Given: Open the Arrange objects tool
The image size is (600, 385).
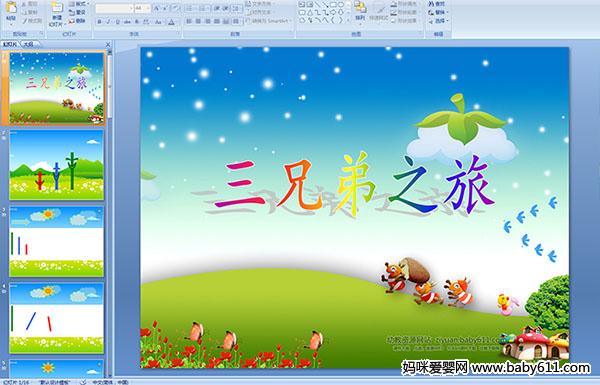Looking at the screenshot, I should pyautogui.click(x=360, y=11).
